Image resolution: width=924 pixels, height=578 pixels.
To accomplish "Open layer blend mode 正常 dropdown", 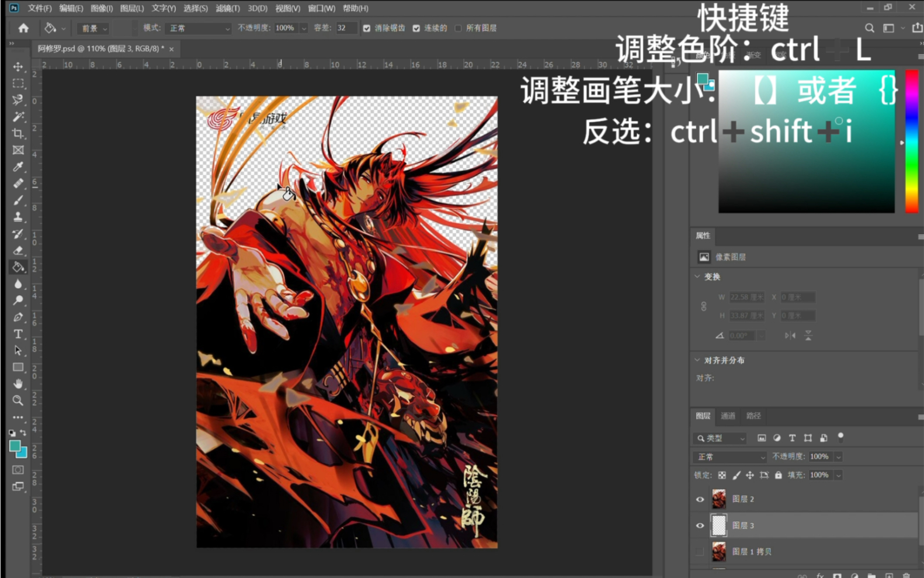I will 730,456.
